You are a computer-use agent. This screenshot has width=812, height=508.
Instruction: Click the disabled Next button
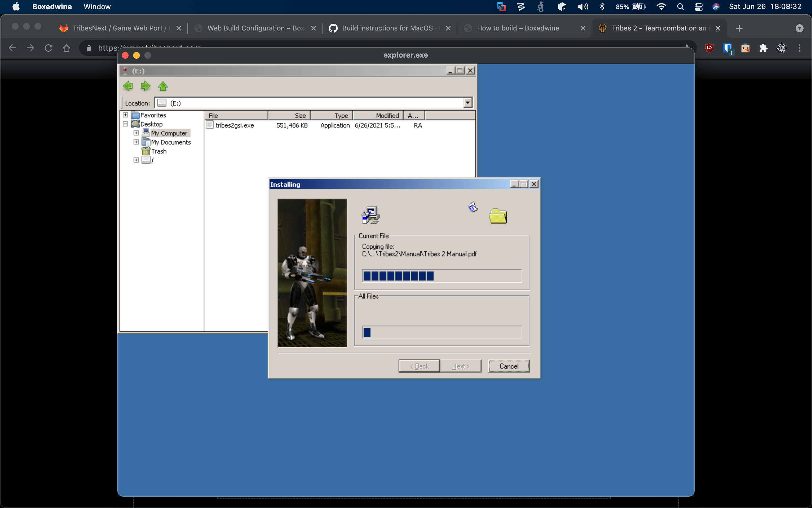click(x=460, y=366)
